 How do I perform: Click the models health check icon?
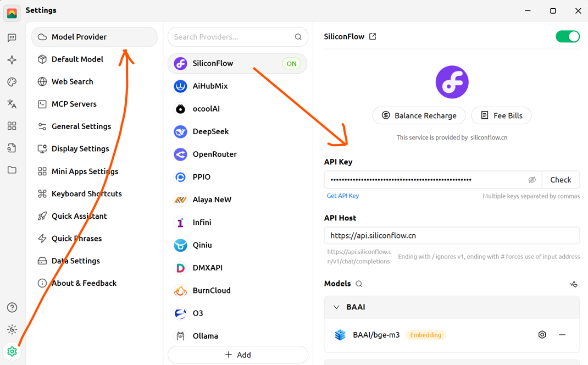coord(573,284)
